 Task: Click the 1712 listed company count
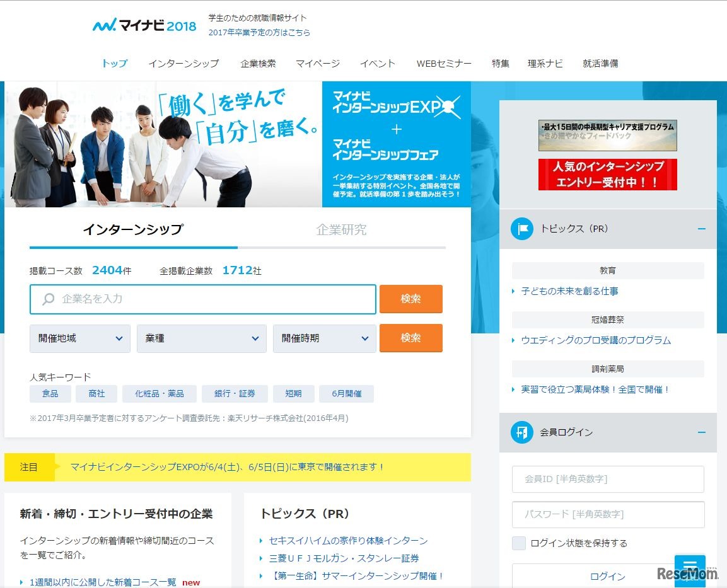point(237,270)
